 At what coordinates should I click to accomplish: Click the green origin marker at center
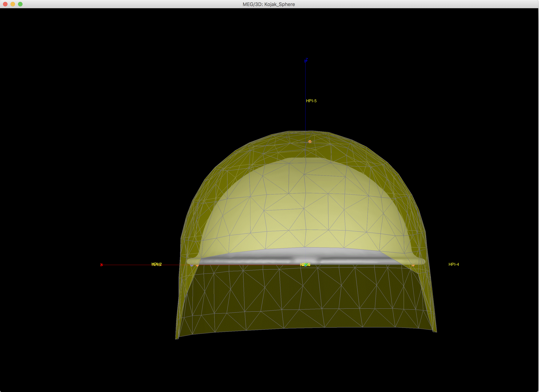(x=306, y=265)
